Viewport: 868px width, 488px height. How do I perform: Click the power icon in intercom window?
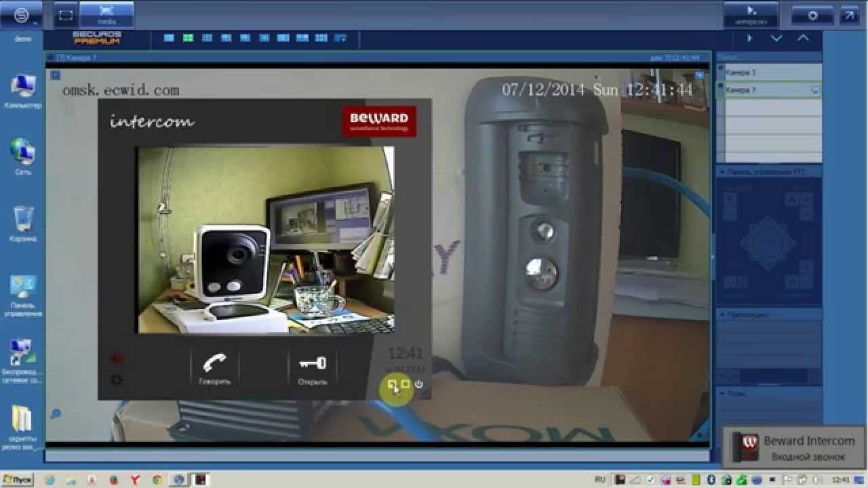[x=419, y=384]
